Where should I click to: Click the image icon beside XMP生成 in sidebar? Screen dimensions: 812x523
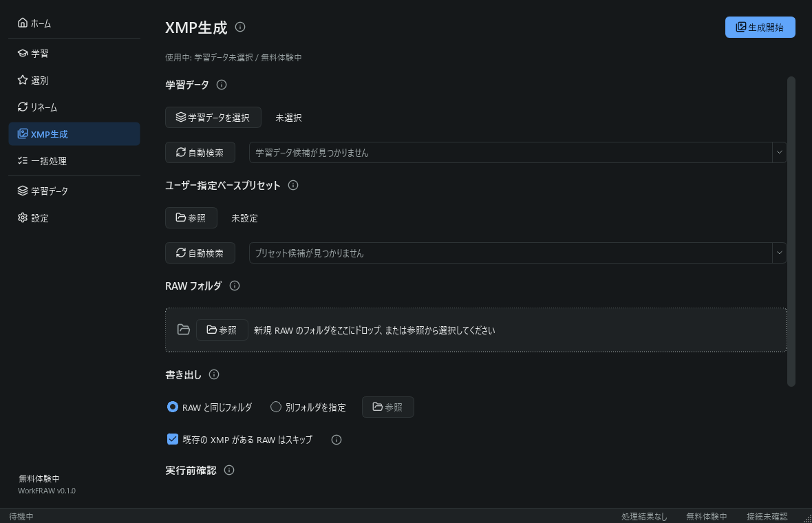[x=22, y=134]
